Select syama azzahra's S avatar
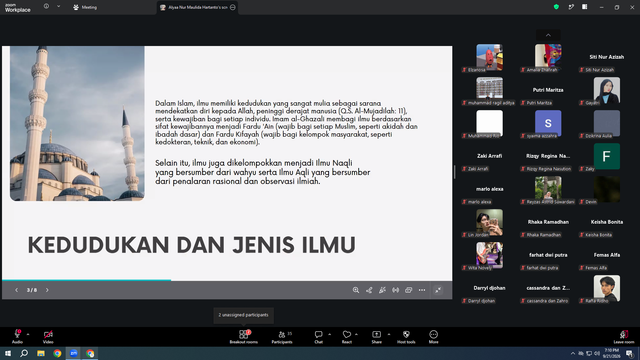This screenshot has height=360, width=640. (x=548, y=123)
